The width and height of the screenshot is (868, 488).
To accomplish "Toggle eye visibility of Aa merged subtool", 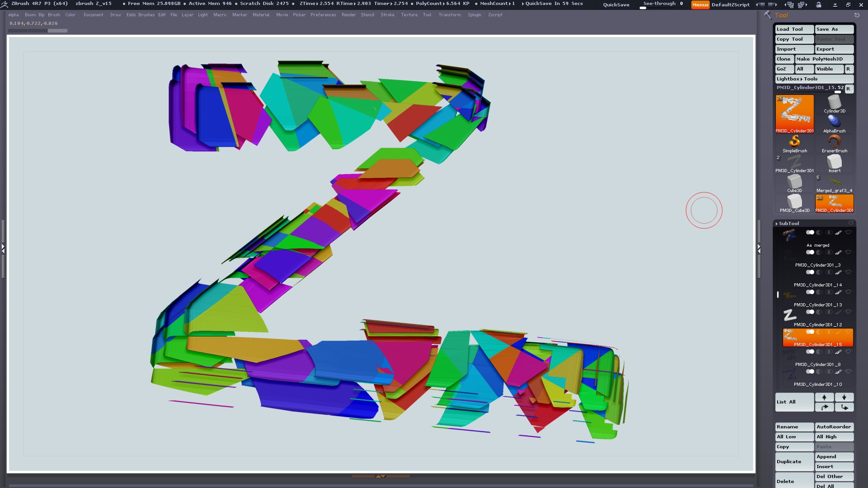I will point(848,232).
